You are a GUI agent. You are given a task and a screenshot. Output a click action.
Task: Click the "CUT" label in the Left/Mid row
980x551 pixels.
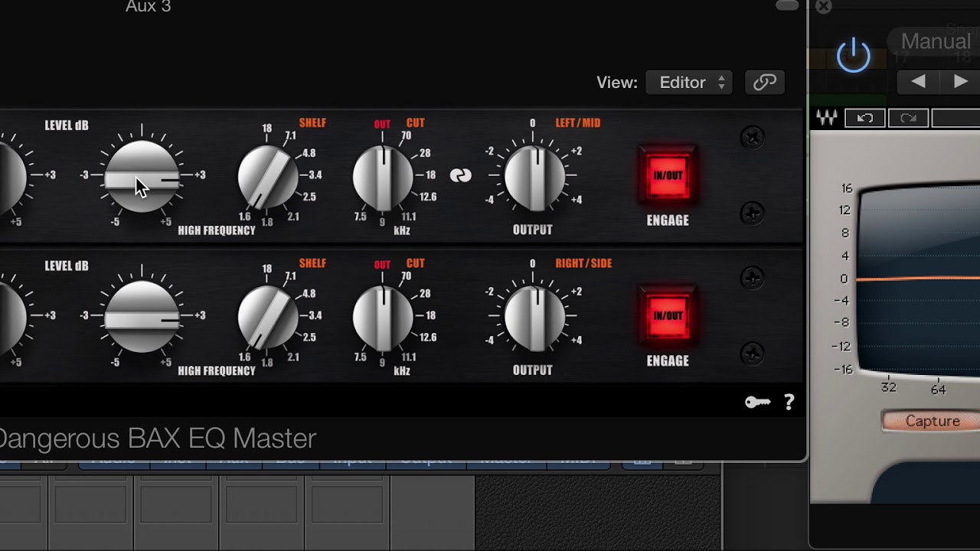[x=416, y=122]
